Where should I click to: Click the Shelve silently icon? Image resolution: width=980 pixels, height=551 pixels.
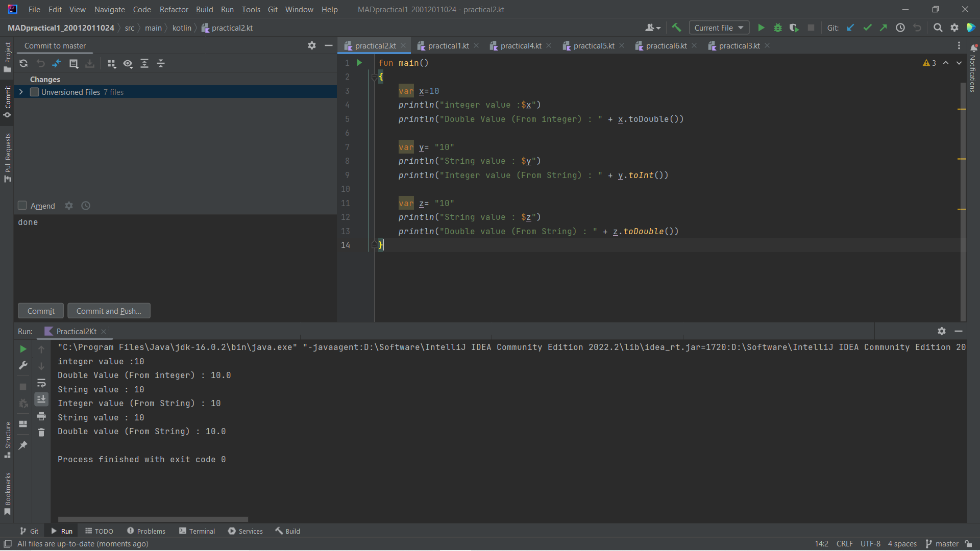tap(90, 63)
